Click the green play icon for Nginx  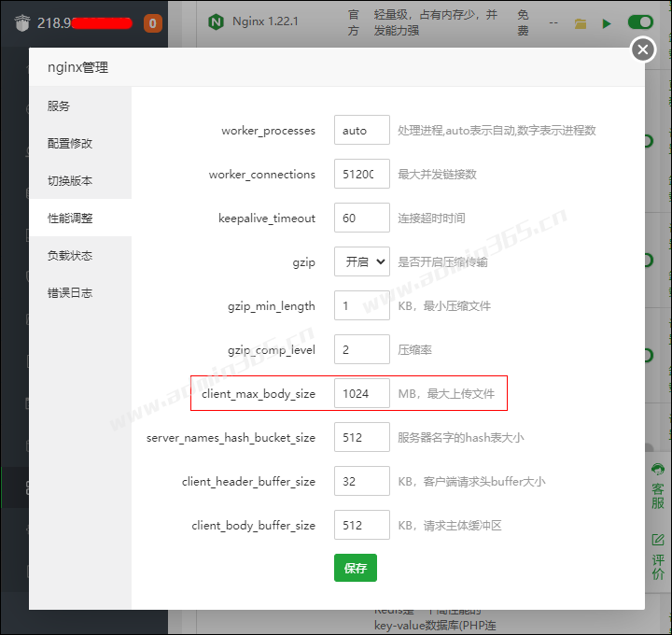click(x=607, y=23)
